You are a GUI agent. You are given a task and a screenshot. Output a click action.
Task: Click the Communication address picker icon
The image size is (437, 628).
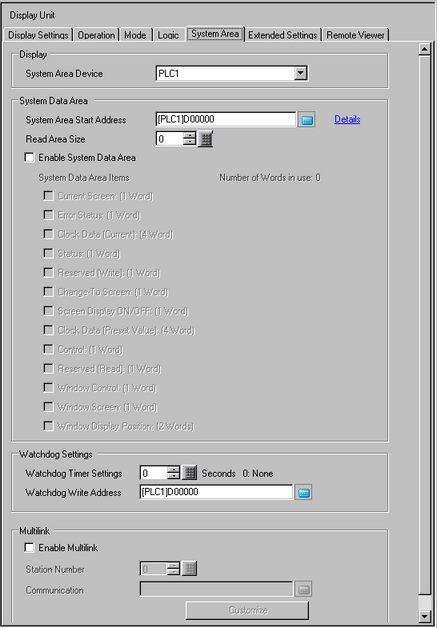pyautogui.click(x=303, y=589)
